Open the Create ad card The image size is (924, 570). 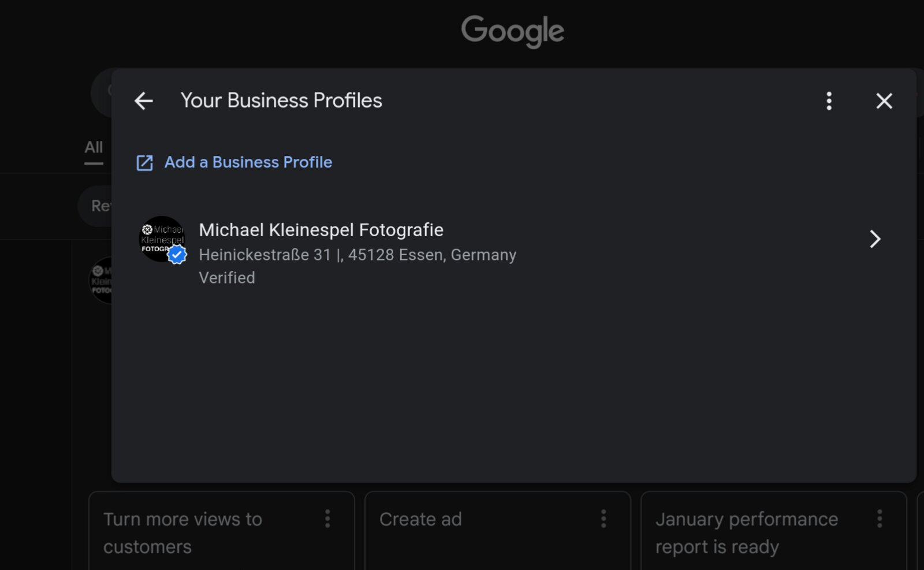coord(498,531)
